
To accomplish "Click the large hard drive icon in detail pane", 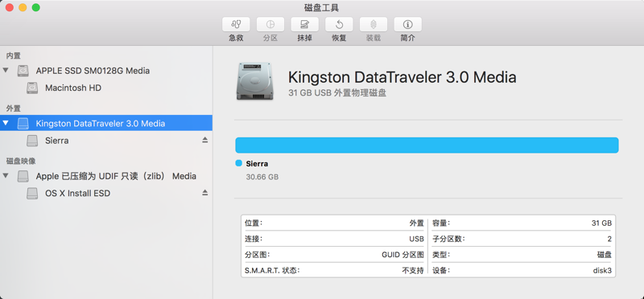I will click(x=254, y=81).
